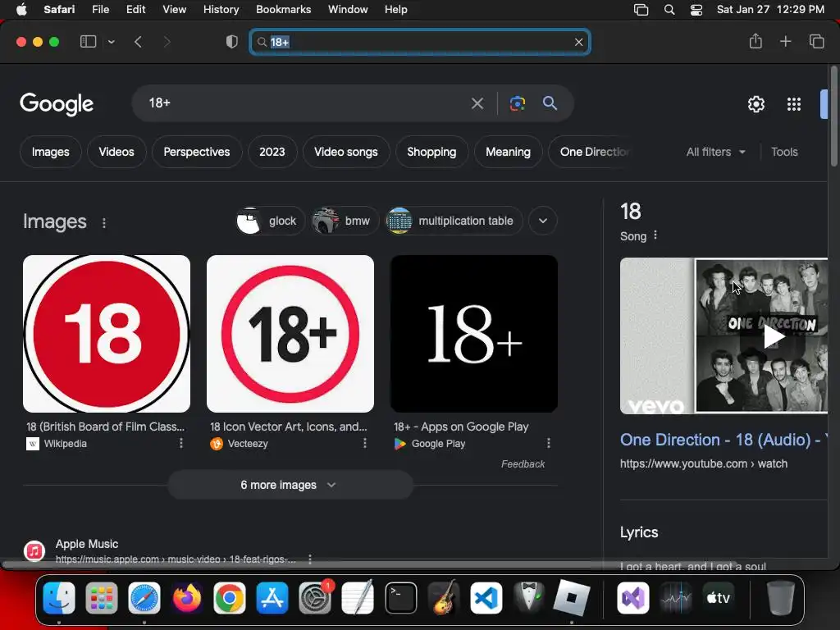840x630 pixels.
Task: Open the 18 Song panel options
Action: (x=655, y=235)
